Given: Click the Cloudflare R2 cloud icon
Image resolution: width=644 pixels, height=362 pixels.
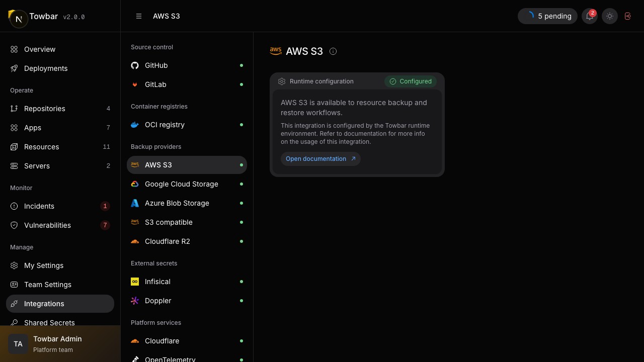Looking at the screenshot, I should [x=135, y=241].
